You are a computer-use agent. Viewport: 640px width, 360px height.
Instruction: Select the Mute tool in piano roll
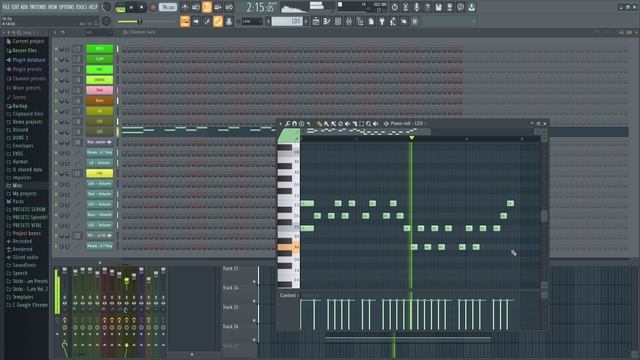coord(347,124)
